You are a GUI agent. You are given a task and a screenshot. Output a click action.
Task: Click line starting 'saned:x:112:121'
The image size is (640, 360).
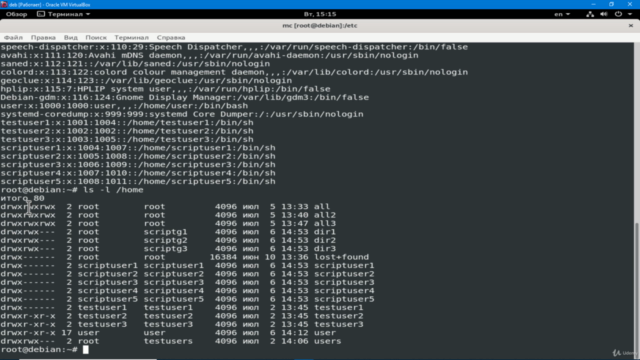click(135, 64)
